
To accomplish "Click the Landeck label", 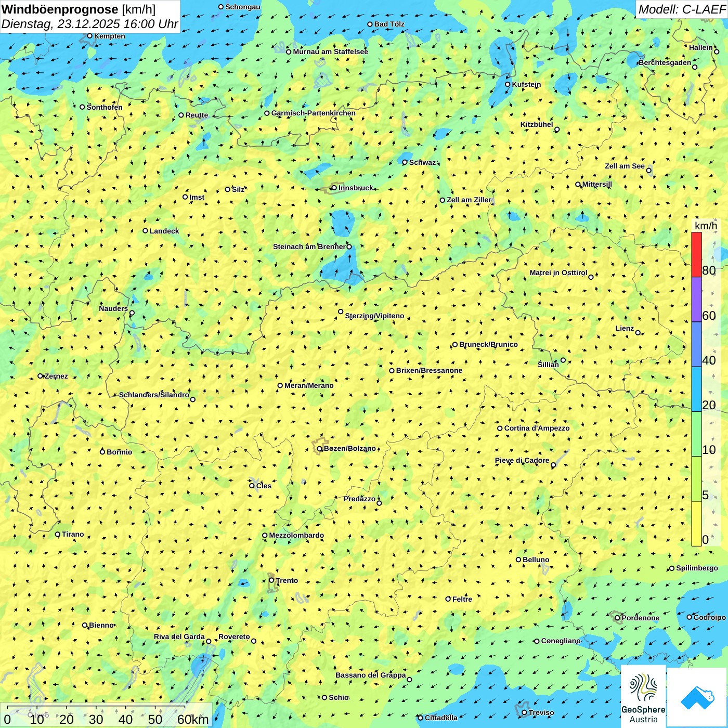I will 164,231.
